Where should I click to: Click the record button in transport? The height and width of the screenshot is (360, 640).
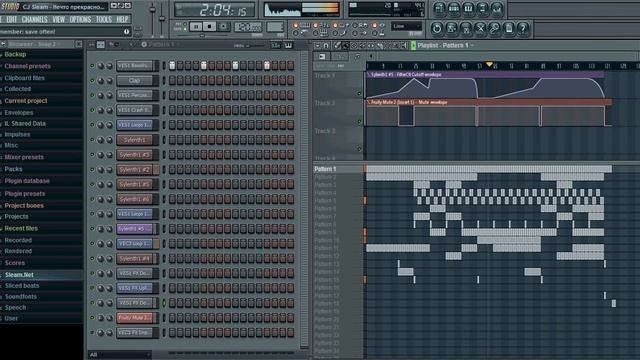coord(223,27)
